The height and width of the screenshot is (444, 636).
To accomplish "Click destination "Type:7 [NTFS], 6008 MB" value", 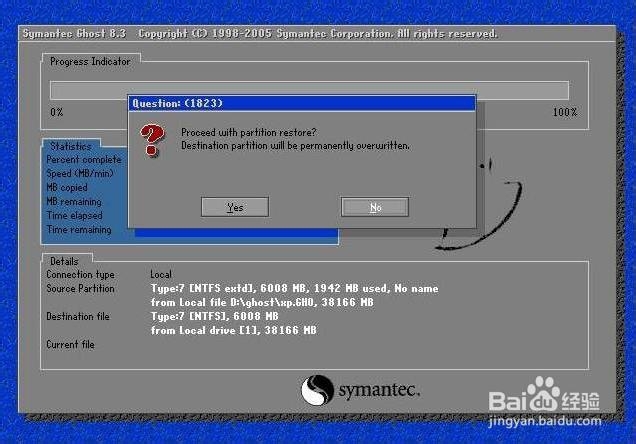I will pos(215,316).
